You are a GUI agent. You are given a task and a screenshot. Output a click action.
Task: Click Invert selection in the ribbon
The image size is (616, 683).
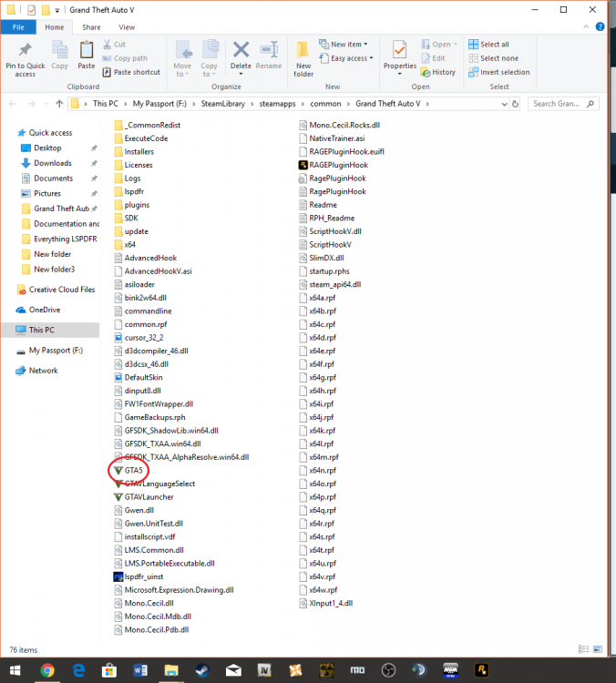tap(499, 72)
